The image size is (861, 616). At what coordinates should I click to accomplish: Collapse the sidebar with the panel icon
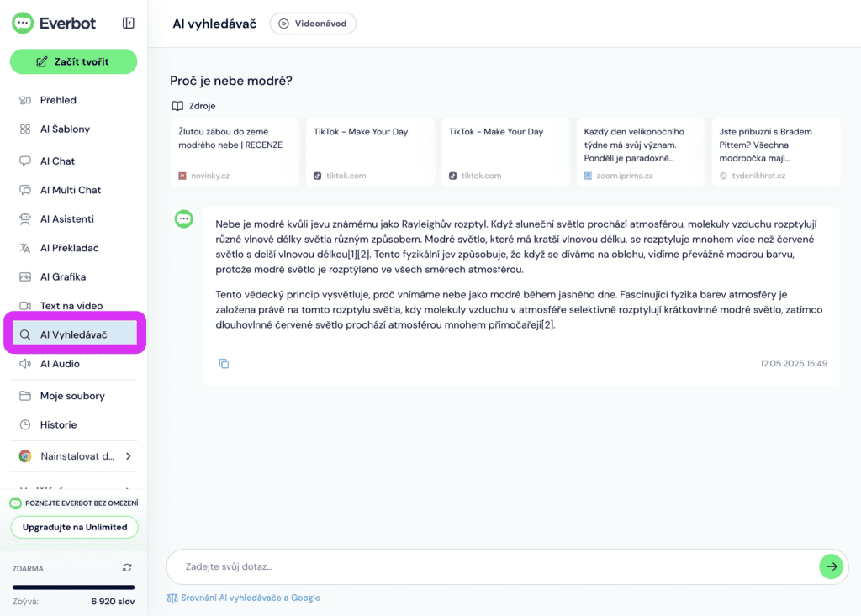(128, 23)
